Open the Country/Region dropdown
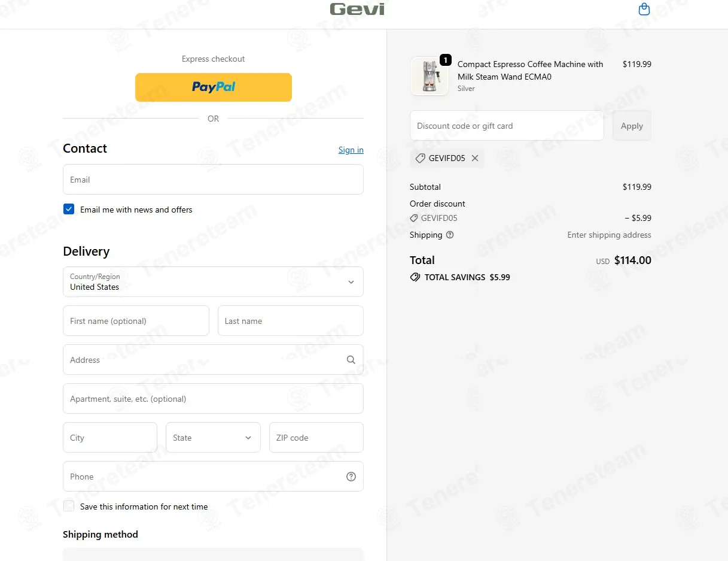This screenshot has width=728, height=561. tap(213, 281)
